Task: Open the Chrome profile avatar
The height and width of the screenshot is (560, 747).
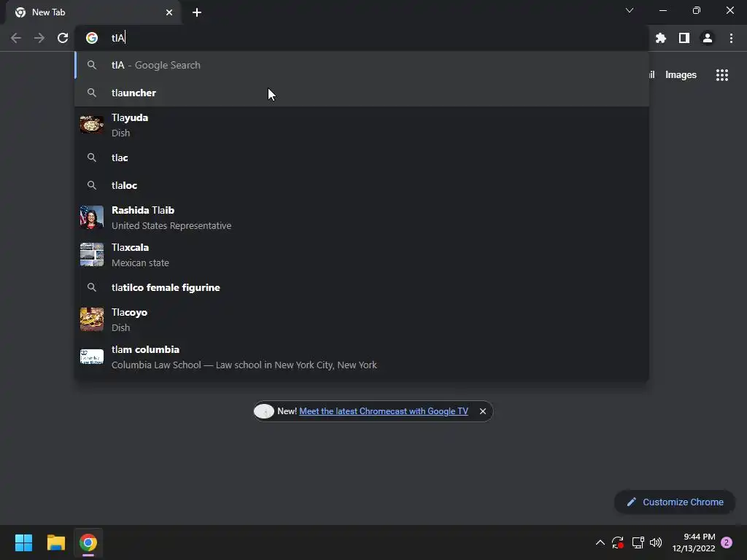Action: click(x=708, y=38)
